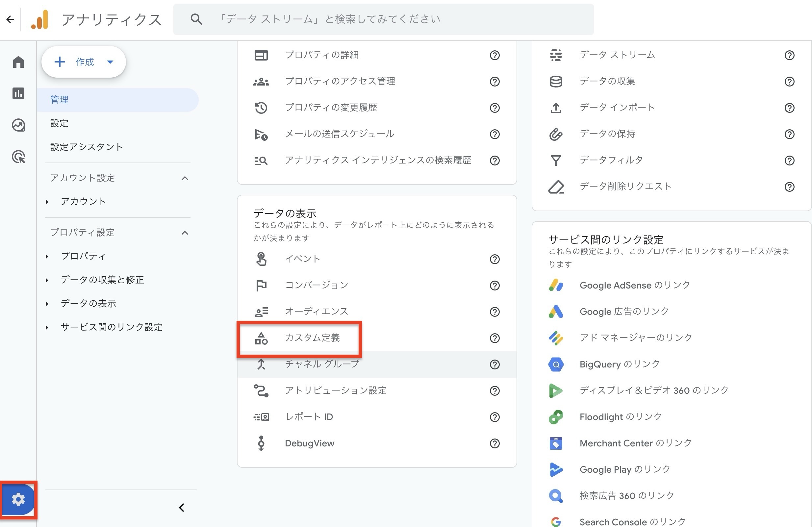812x527 pixels.
Task: Click the Google Play icon
Action: pos(555,469)
